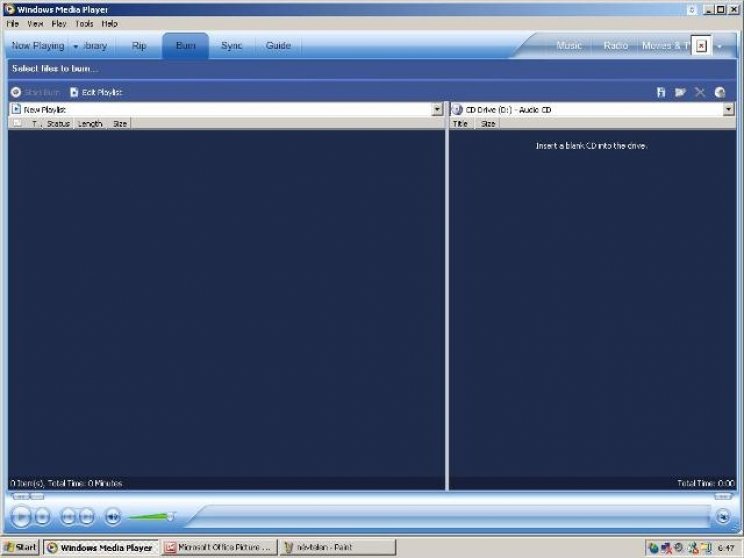Screen dimensions: 744x558
Task: Sort by Size column in playlist pane
Action: (x=120, y=124)
